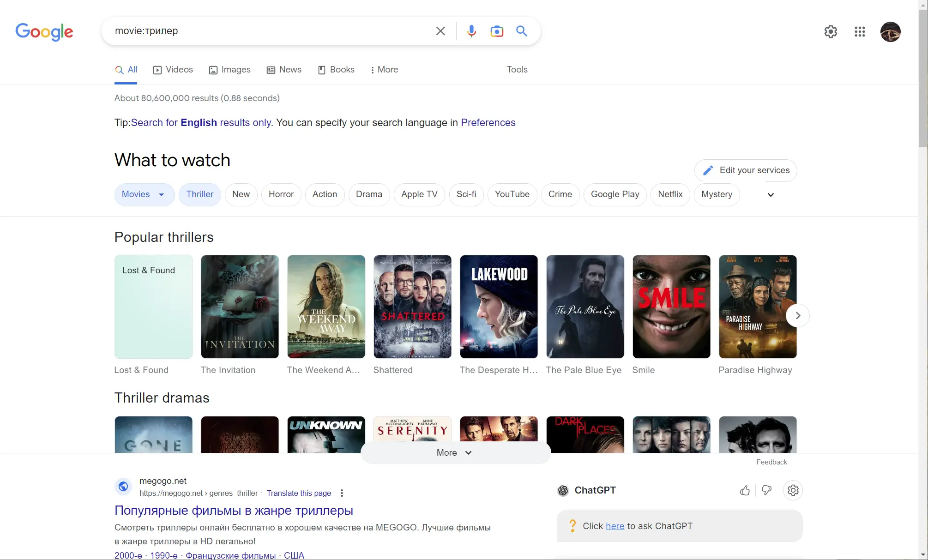
Task: Open ChatGPT extension settings gear
Action: [793, 490]
